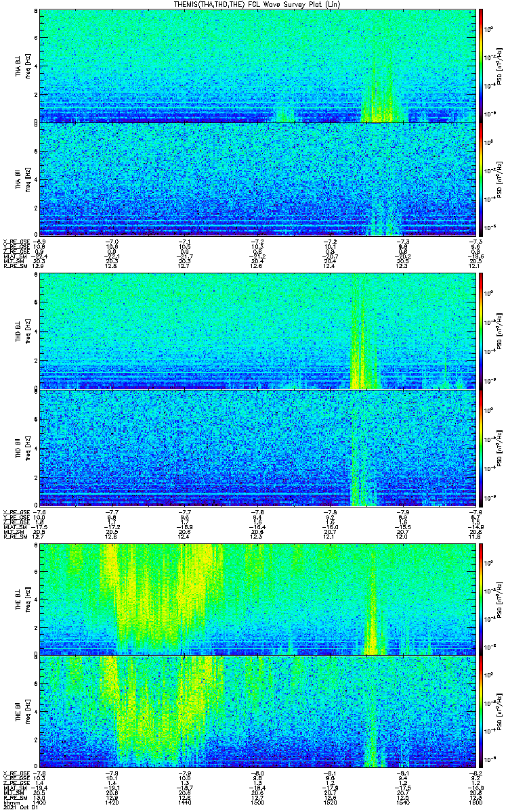Click the PSD [nT²/Hz] label of top color bar
The width and height of the screenshot is (508, 812).
pos(499,66)
